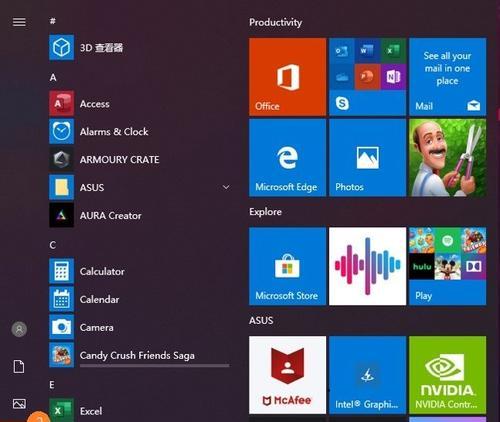Open the Photos tile
The width and height of the screenshot is (500, 422).
click(x=367, y=158)
